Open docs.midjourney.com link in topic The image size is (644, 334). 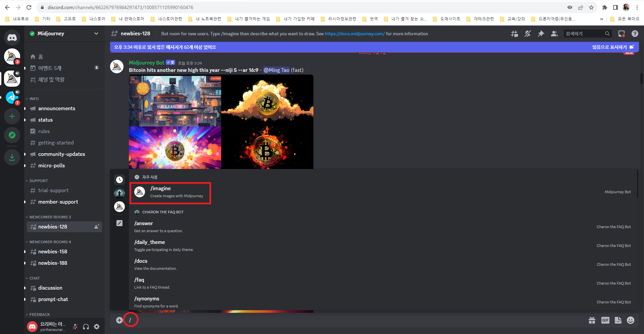355,34
